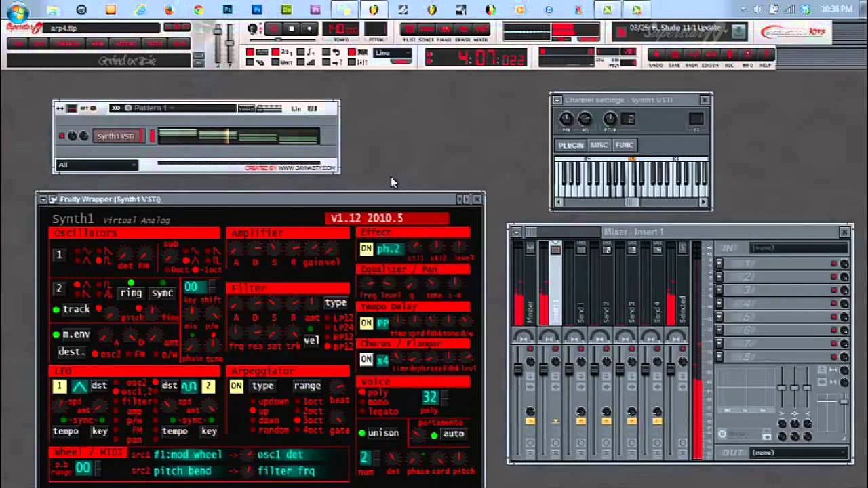The image size is (868, 488).
Task: Click the Stop button in transport controls
Action: 292,28
